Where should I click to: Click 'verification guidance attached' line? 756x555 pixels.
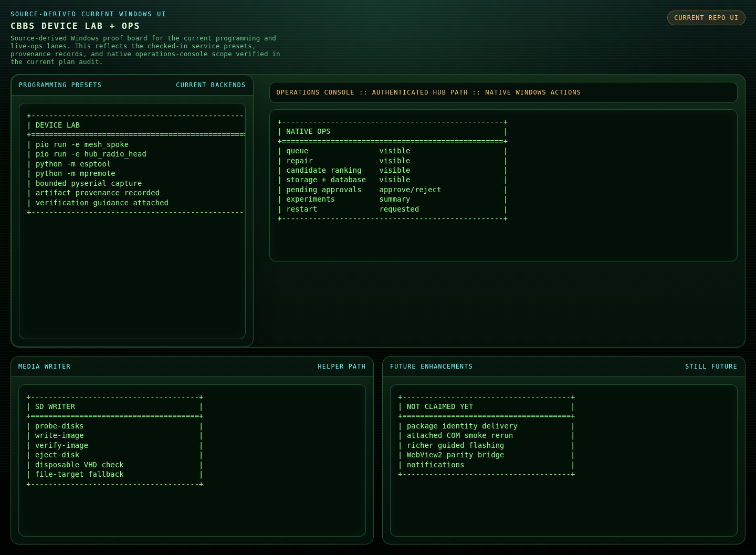click(x=102, y=203)
